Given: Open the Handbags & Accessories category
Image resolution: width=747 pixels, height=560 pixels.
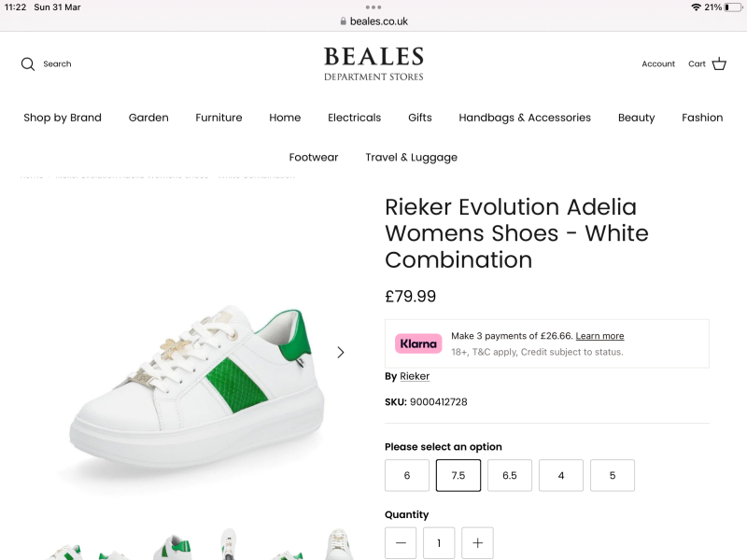Looking at the screenshot, I should coord(525,118).
